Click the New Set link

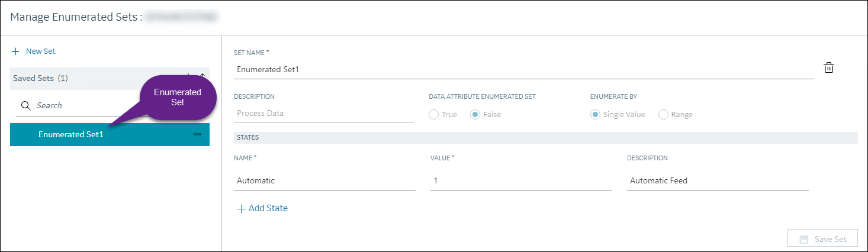pos(40,51)
